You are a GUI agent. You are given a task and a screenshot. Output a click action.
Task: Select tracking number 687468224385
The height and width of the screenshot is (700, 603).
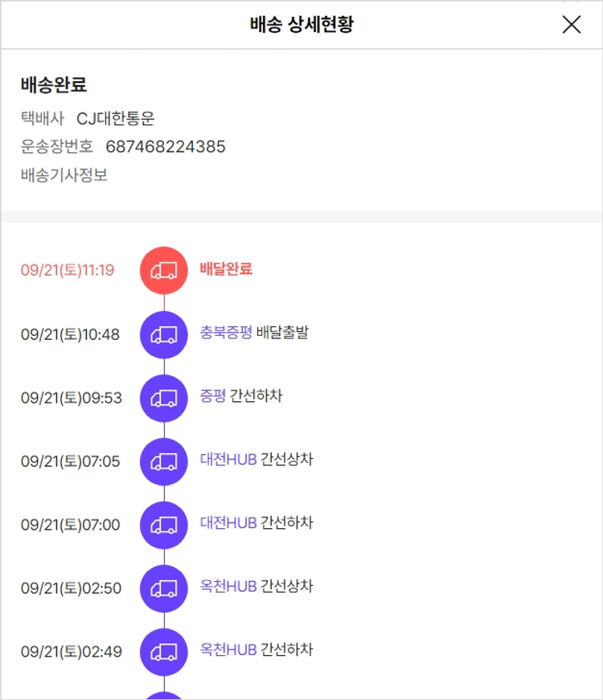(166, 146)
